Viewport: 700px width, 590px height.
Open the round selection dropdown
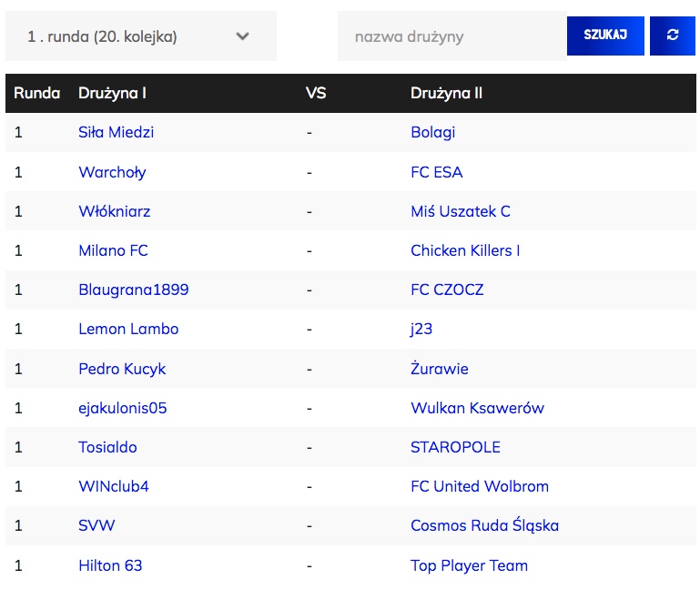pos(141,36)
